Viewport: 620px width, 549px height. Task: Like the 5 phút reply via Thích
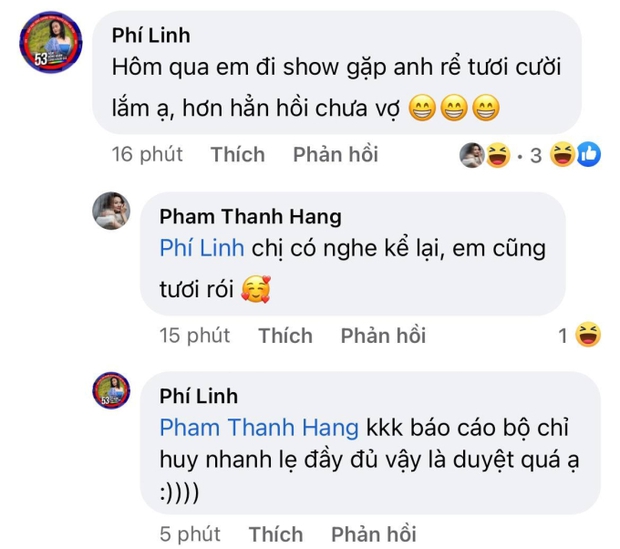tap(276, 534)
